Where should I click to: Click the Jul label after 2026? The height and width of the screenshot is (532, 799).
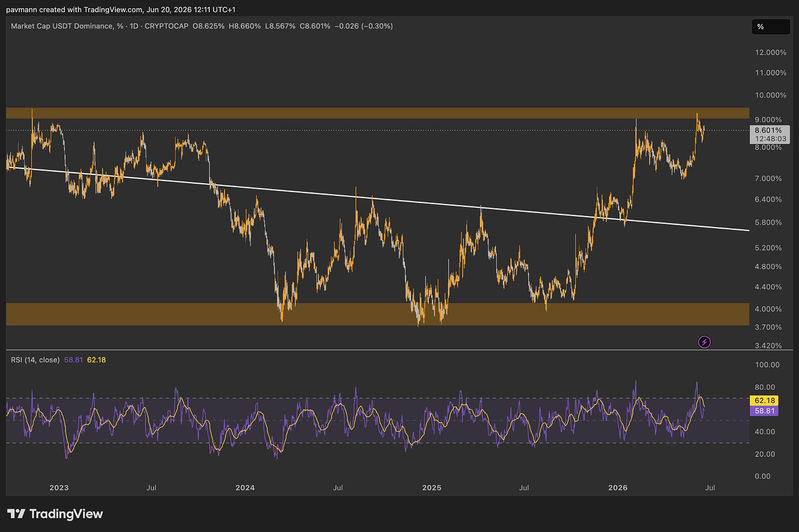point(710,488)
